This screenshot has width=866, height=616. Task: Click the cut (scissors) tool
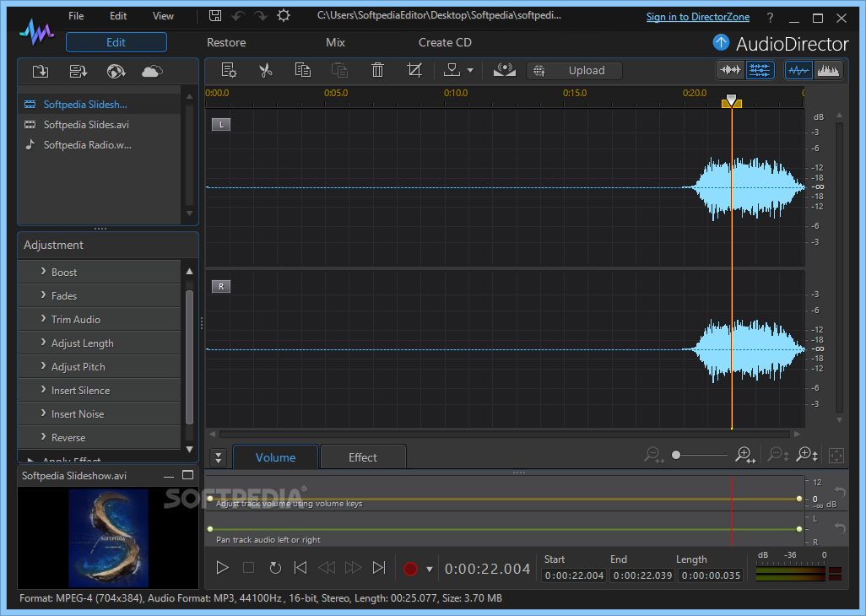(265, 70)
